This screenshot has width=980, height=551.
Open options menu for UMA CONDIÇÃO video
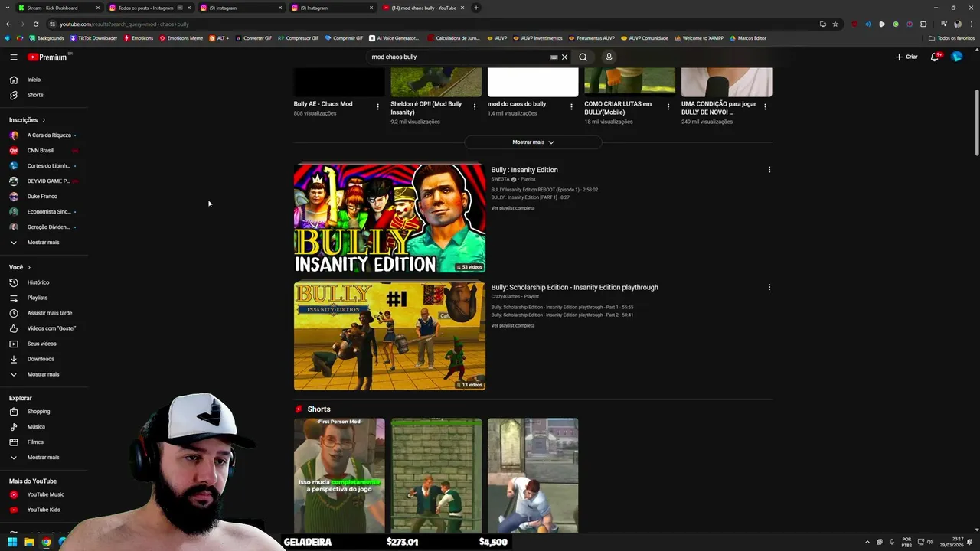[765, 107]
